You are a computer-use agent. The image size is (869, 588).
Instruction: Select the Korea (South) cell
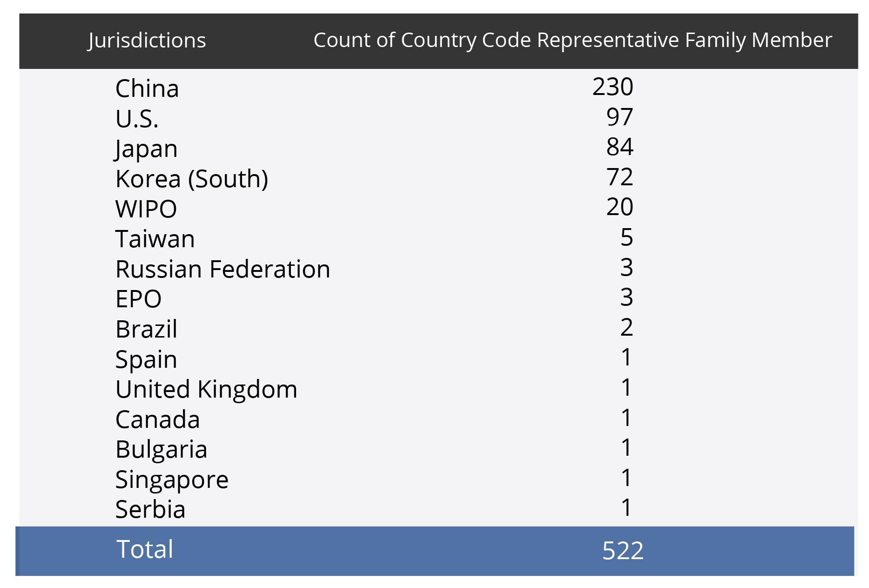pos(192,179)
